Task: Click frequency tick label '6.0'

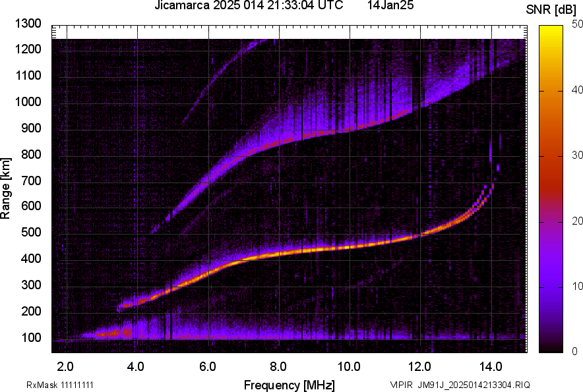Action: point(208,367)
